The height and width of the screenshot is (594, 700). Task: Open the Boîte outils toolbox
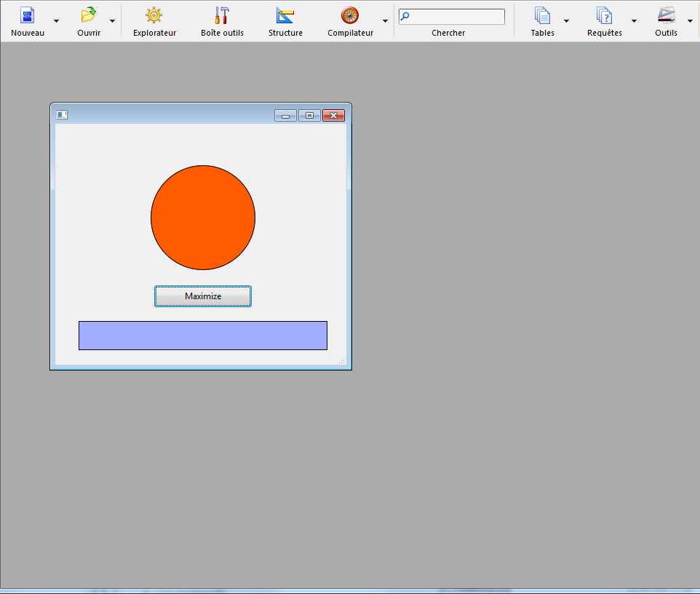click(222, 16)
